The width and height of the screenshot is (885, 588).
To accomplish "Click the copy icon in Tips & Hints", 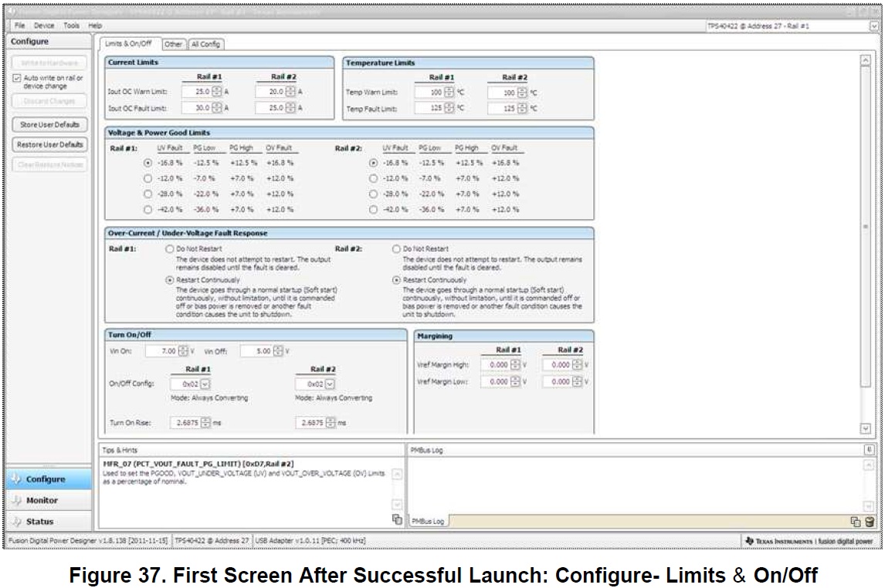I will pyautogui.click(x=397, y=519).
